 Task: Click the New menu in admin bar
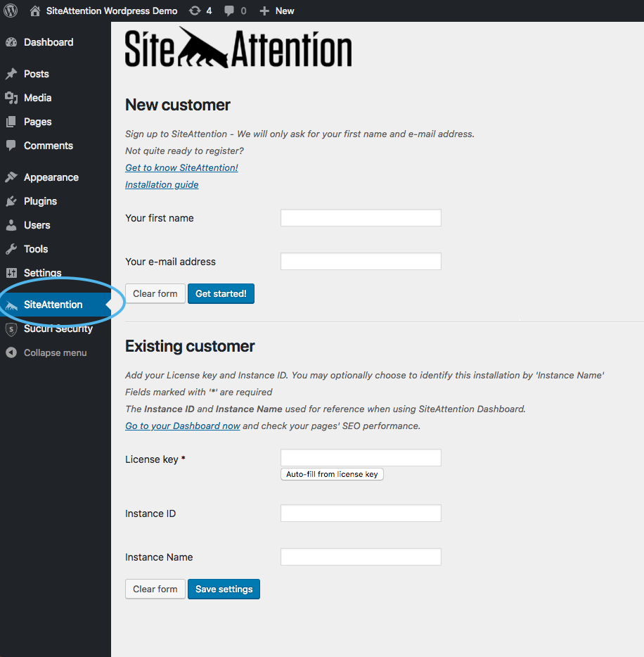tap(285, 11)
